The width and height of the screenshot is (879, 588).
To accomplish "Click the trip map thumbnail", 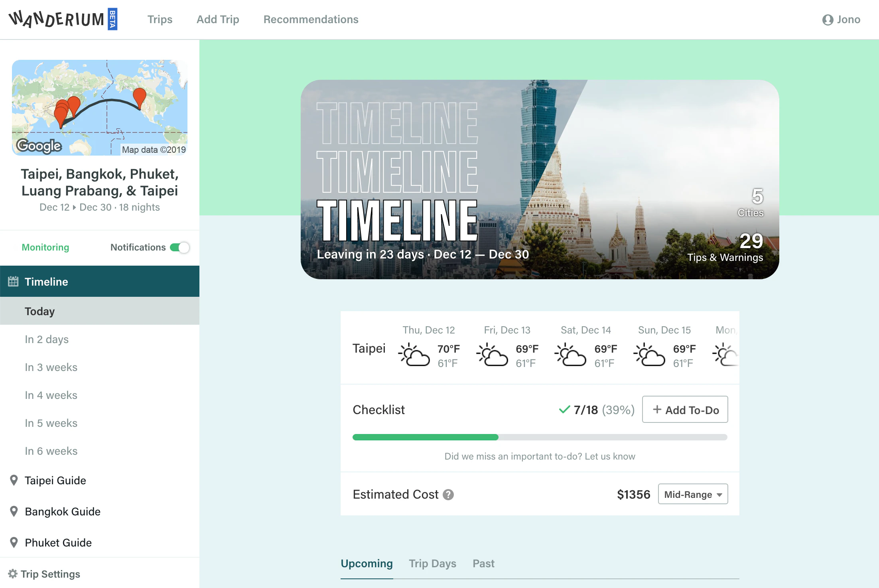I will point(100,108).
